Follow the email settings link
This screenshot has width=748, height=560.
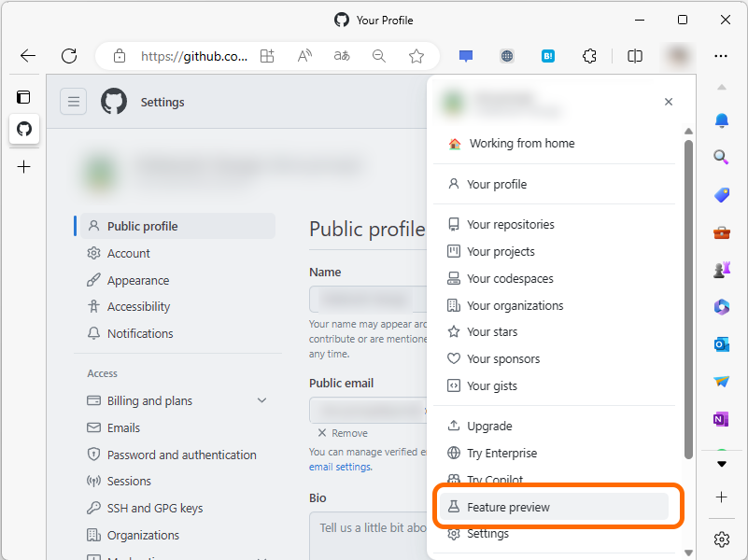click(x=340, y=467)
